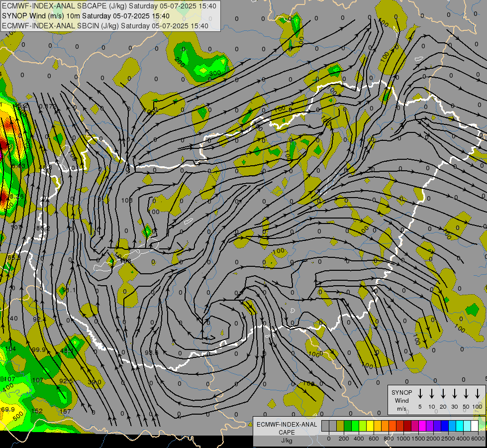Select the bright magenta CAPE swatch above 1500

[x=422, y=426]
